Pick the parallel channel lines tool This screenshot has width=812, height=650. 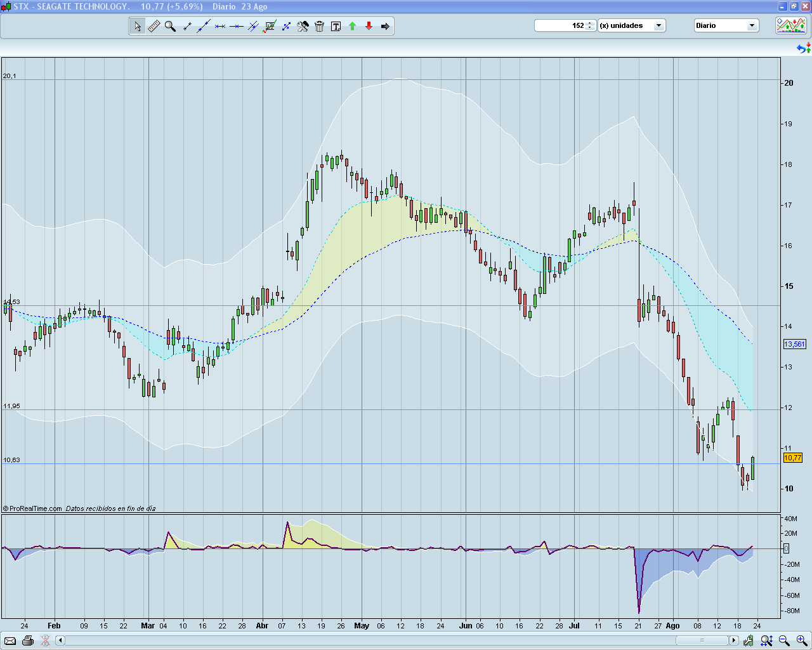click(x=252, y=26)
